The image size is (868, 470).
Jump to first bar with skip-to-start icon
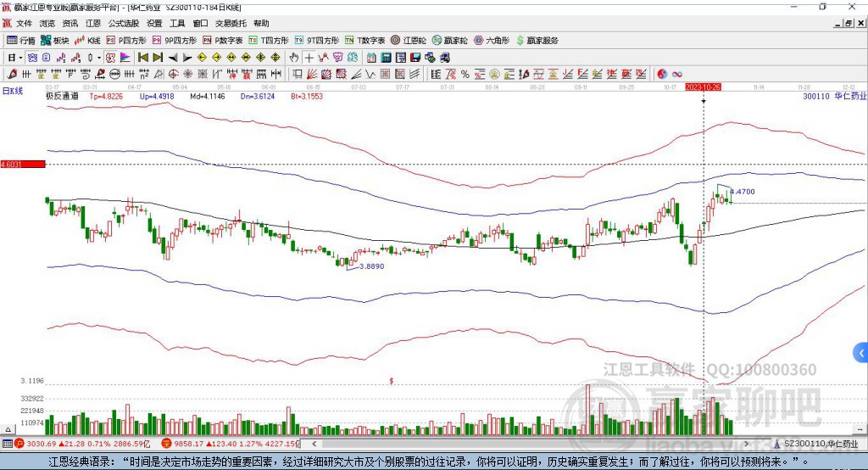coord(142,58)
